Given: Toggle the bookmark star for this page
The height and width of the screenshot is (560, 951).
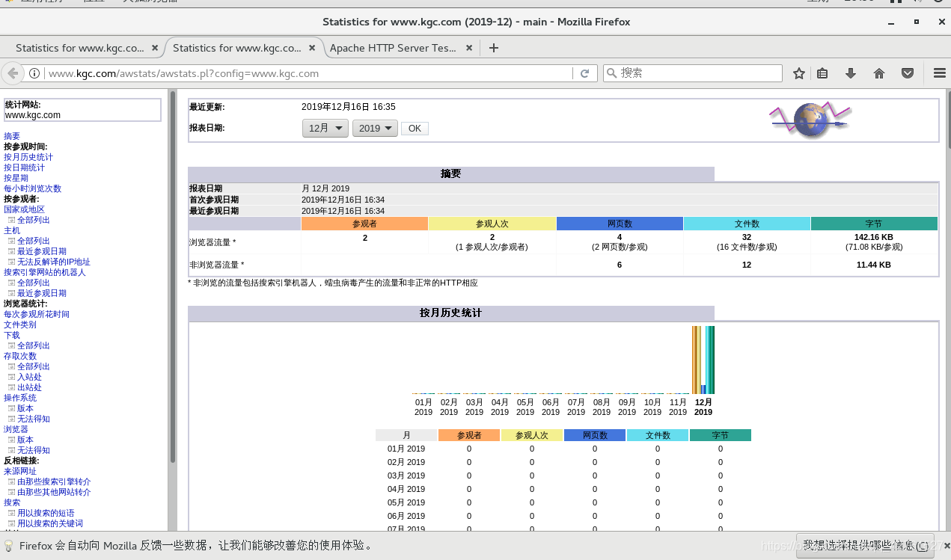Looking at the screenshot, I should [799, 73].
